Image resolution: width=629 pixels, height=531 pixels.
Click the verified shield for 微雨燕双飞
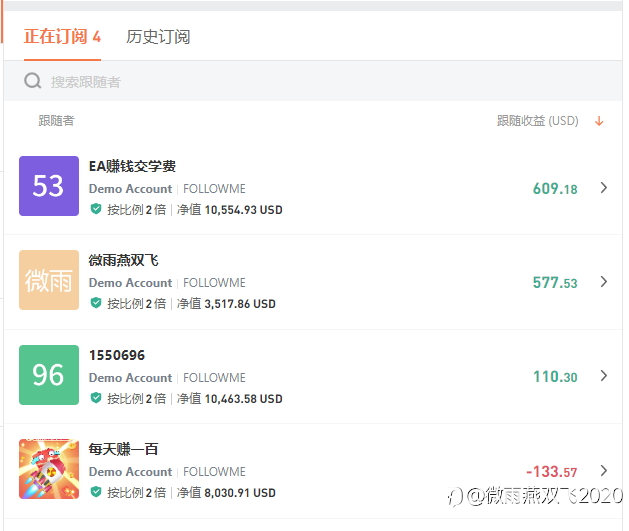tap(96, 303)
